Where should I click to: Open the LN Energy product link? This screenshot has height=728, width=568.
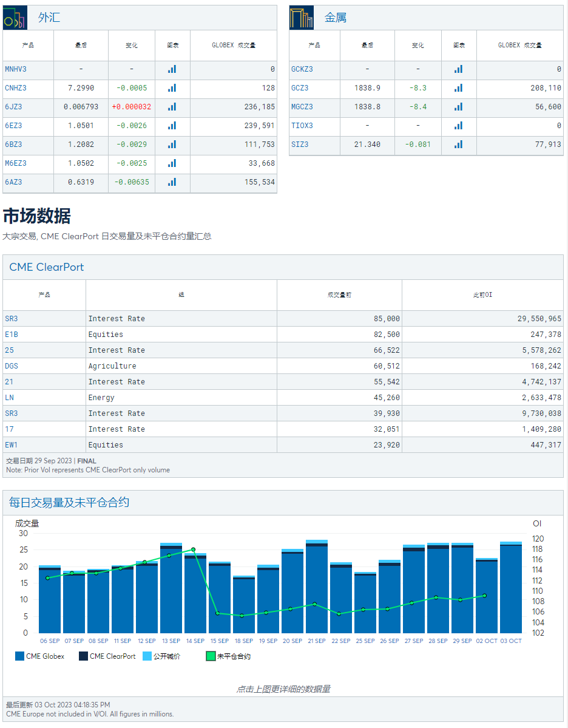pos(9,398)
